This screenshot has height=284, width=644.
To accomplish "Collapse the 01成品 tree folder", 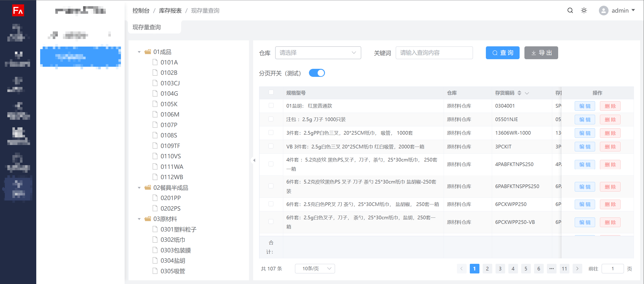I will click(139, 52).
